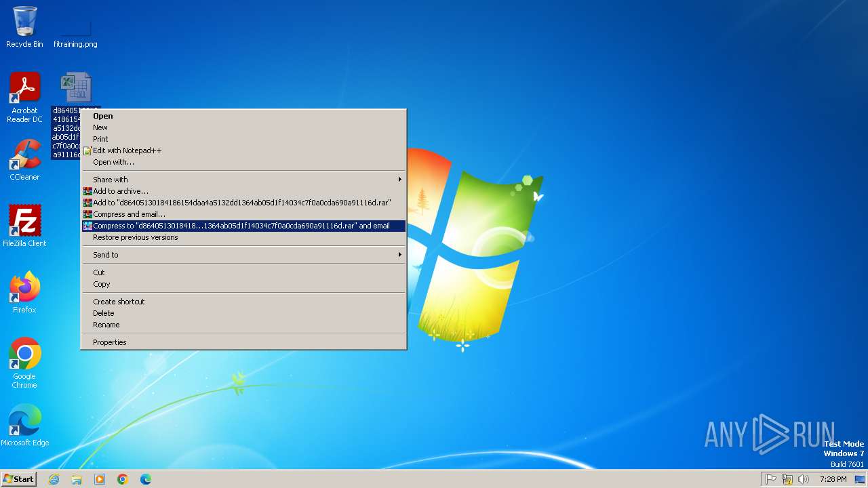This screenshot has width=868, height=488.
Task: Open Properties from the context menu
Action: (243, 342)
